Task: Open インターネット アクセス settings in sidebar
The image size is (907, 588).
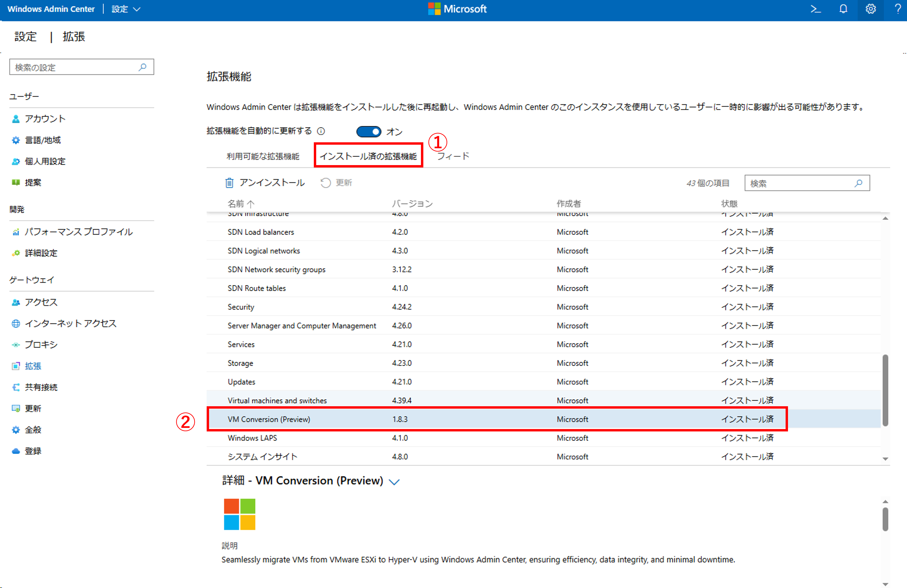Action: [71, 324]
